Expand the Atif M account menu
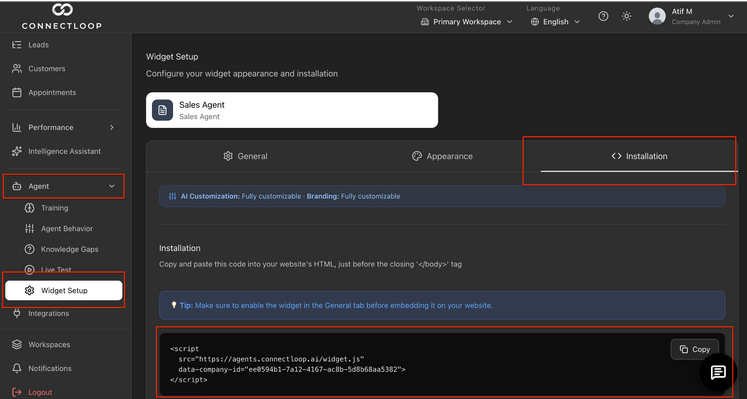Viewport: 747px width, 399px height. pyautogui.click(x=731, y=16)
